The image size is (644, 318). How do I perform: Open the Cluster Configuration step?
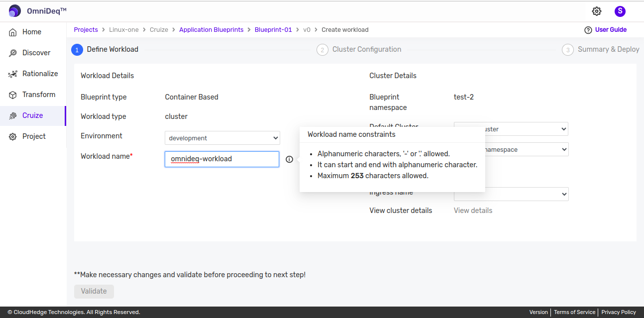click(x=367, y=49)
